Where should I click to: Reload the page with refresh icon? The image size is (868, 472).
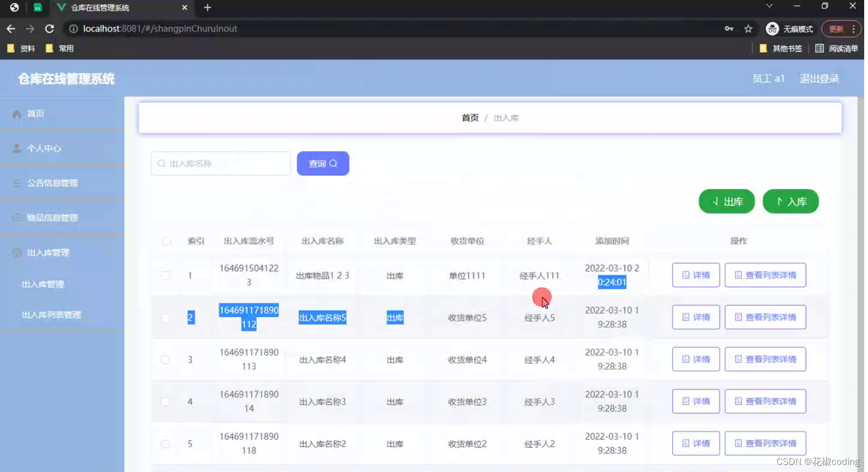[50, 29]
